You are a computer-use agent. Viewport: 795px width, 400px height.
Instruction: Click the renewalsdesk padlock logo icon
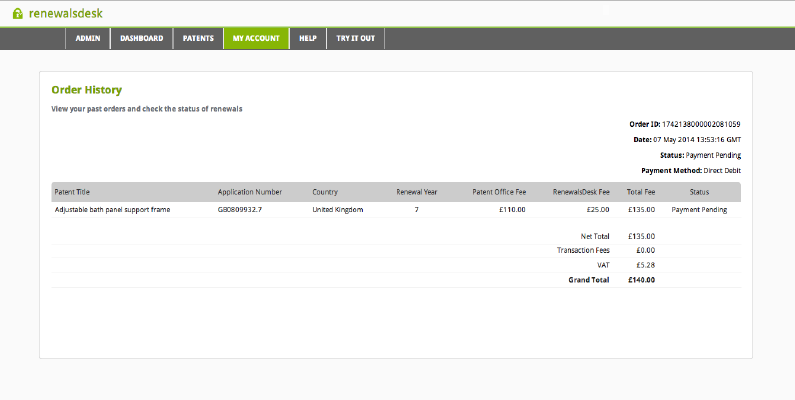tap(18, 13)
